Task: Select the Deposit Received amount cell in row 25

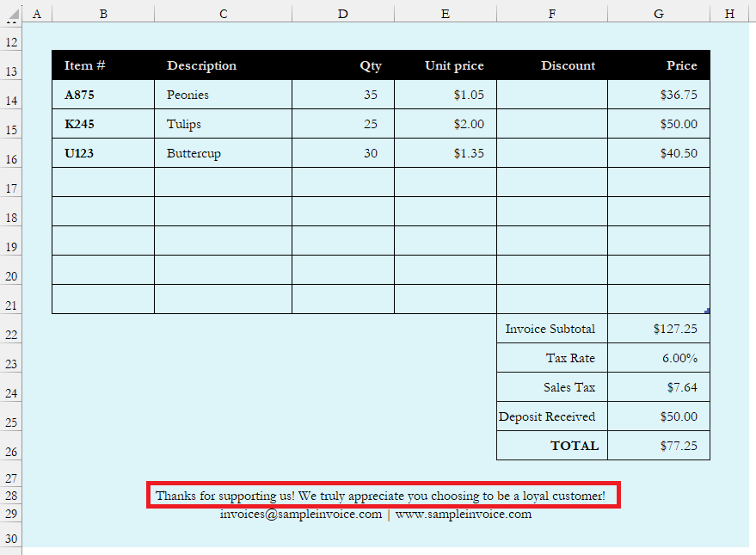Action: click(x=659, y=416)
